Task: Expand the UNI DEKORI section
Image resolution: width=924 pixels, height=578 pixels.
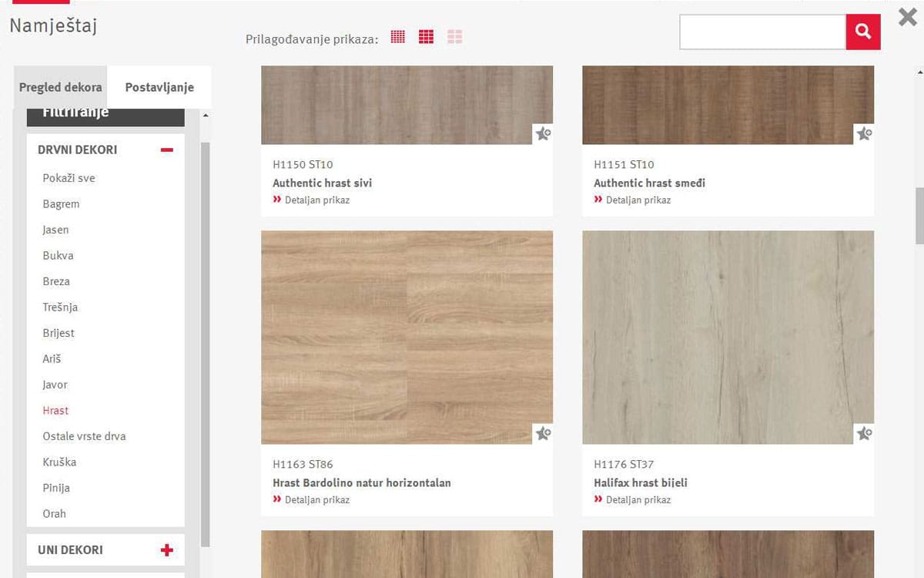Action: point(167,550)
